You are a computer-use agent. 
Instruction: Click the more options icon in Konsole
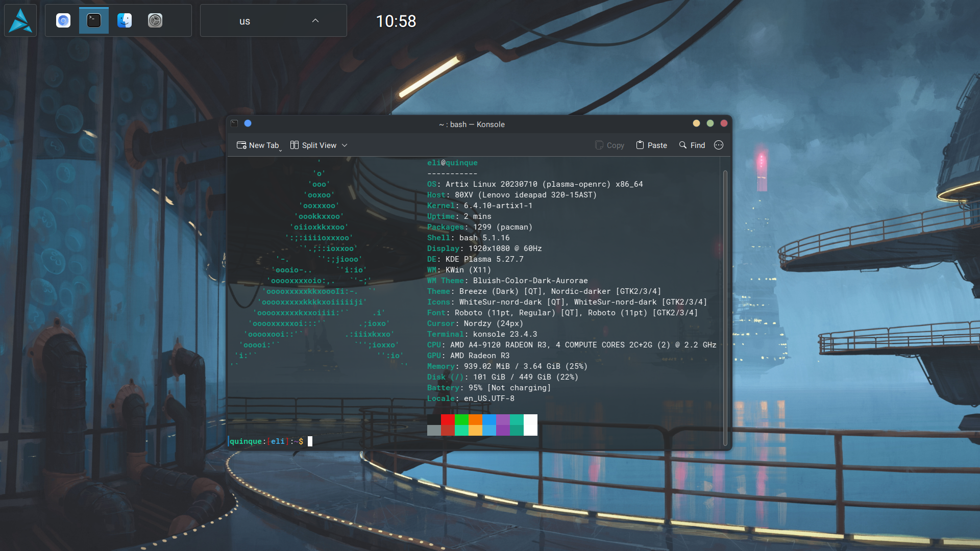(x=719, y=145)
